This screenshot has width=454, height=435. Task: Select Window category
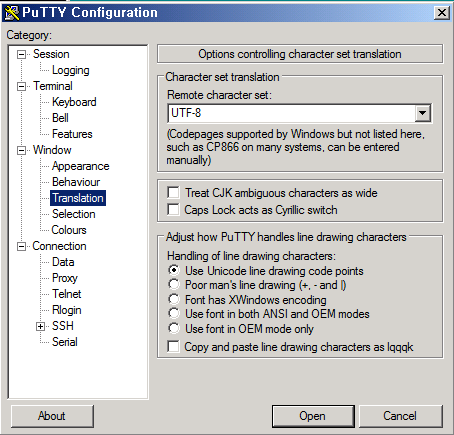click(52, 150)
